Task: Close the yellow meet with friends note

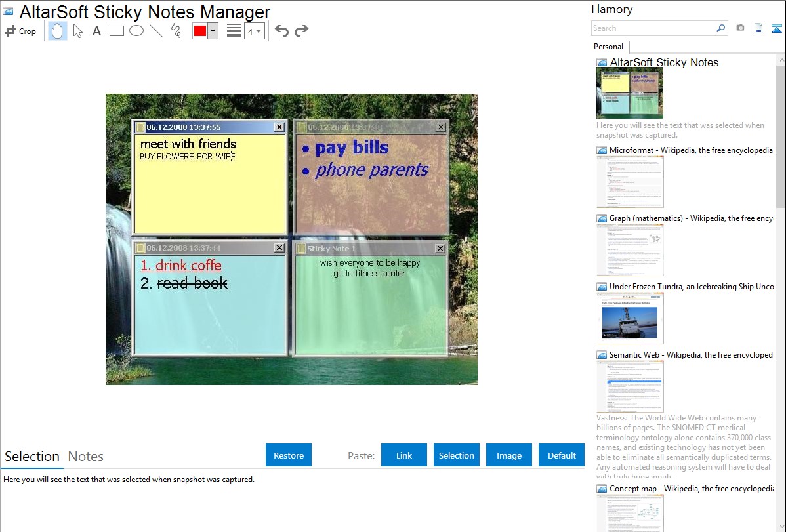Action: pyautogui.click(x=279, y=127)
